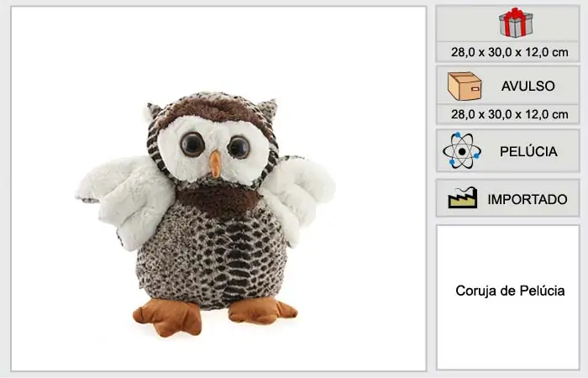Click the owl's left orange foot
The image size is (588, 378).
click(168, 317)
